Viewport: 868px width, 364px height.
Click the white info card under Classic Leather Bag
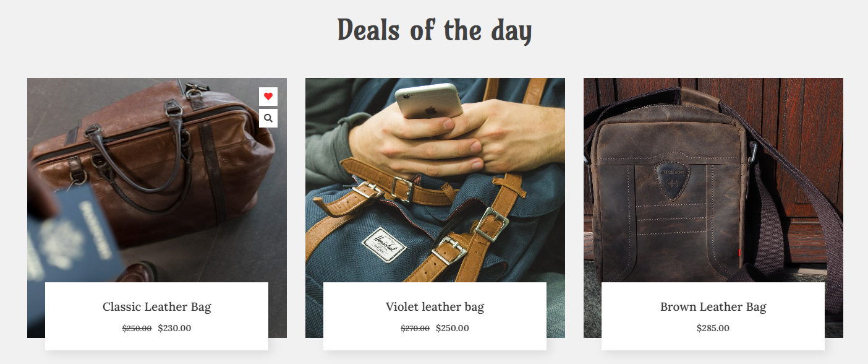pos(157,316)
